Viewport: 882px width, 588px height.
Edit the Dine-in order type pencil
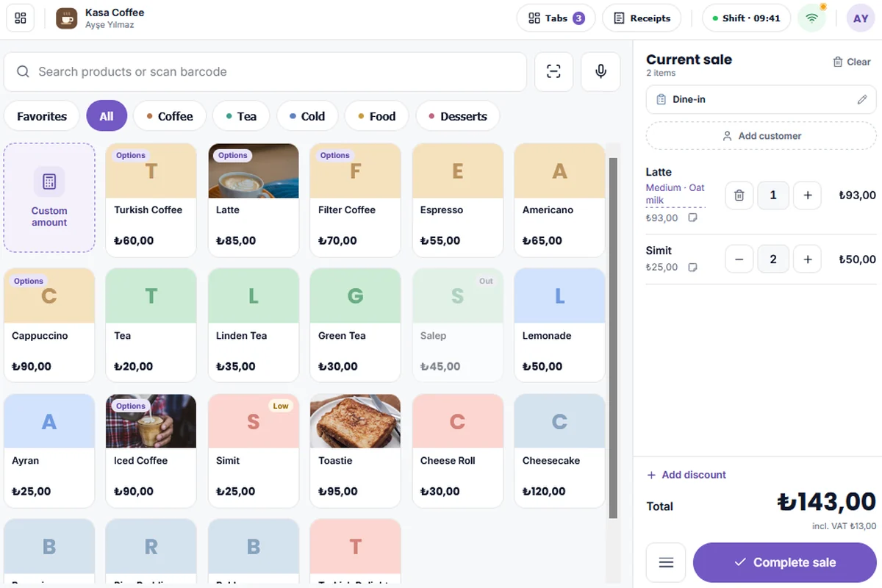[x=862, y=99]
